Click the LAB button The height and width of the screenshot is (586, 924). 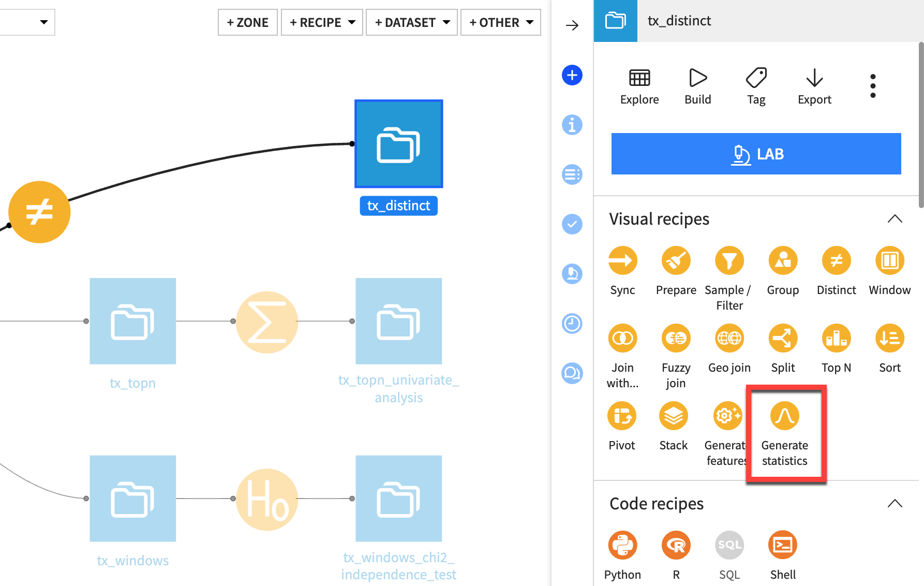point(756,153)
